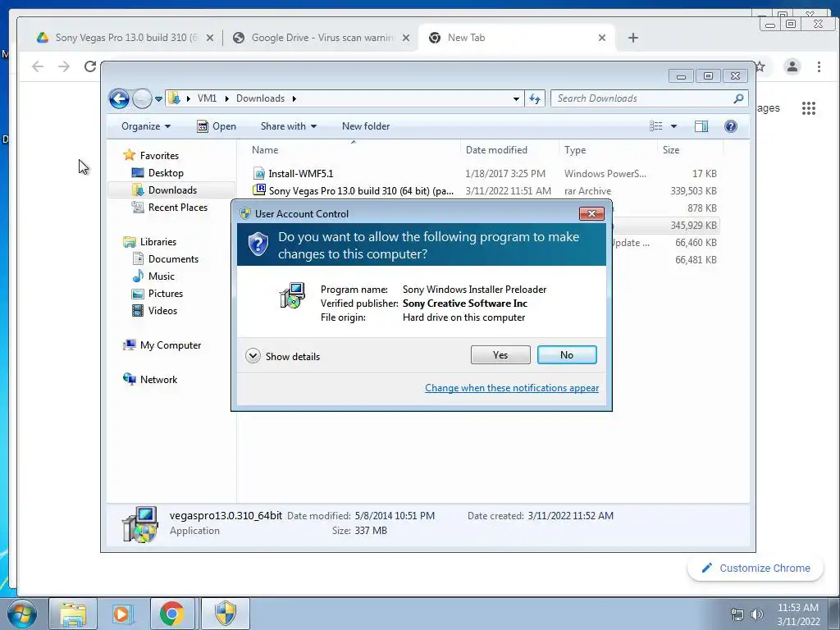
Task: Open the Google apps grid icon
Action: (808, 108)
